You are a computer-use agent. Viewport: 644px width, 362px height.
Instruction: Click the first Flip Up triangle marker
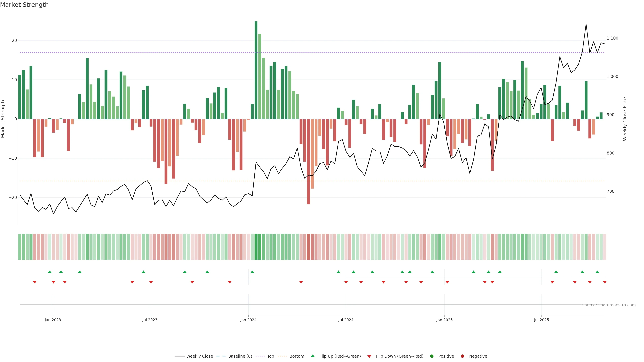50,272
